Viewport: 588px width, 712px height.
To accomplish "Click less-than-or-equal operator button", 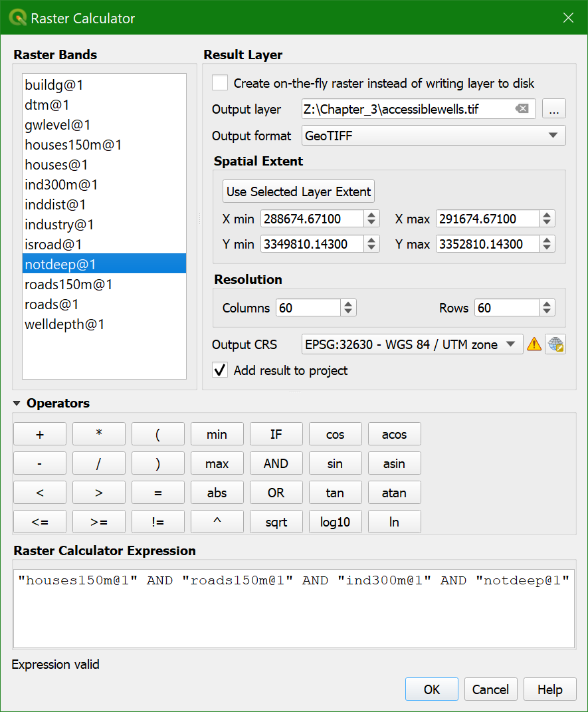I will (x=40, y=522).
